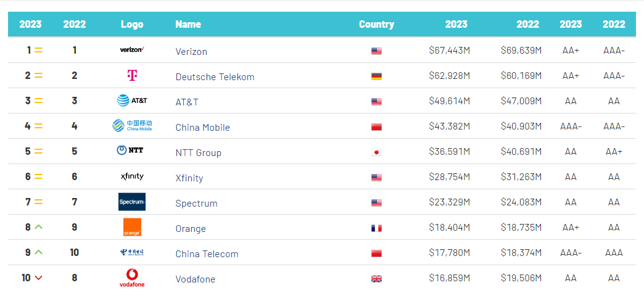Screen dimensions: 644x301
Task: Click the UK flag in Vodafone row
Action: point(376,279)
